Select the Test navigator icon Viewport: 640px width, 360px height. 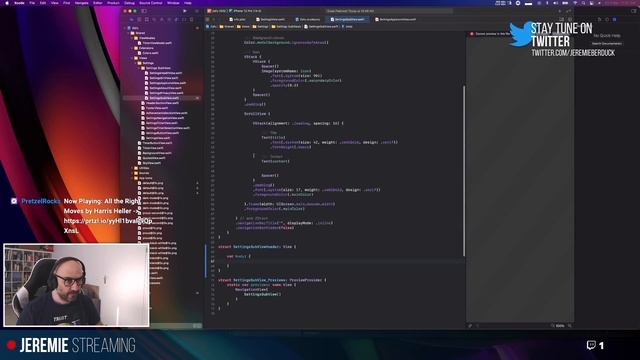click(169, 19)
